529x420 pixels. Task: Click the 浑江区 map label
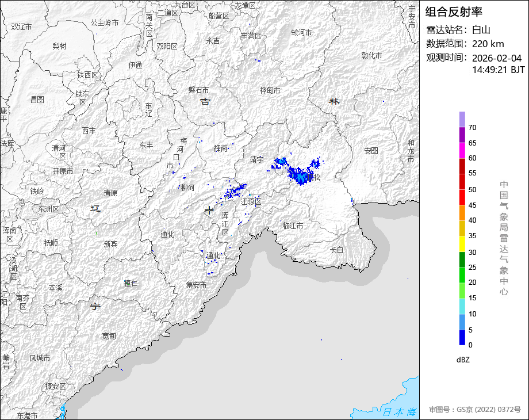pyautogui.click(x=225, y=224)
